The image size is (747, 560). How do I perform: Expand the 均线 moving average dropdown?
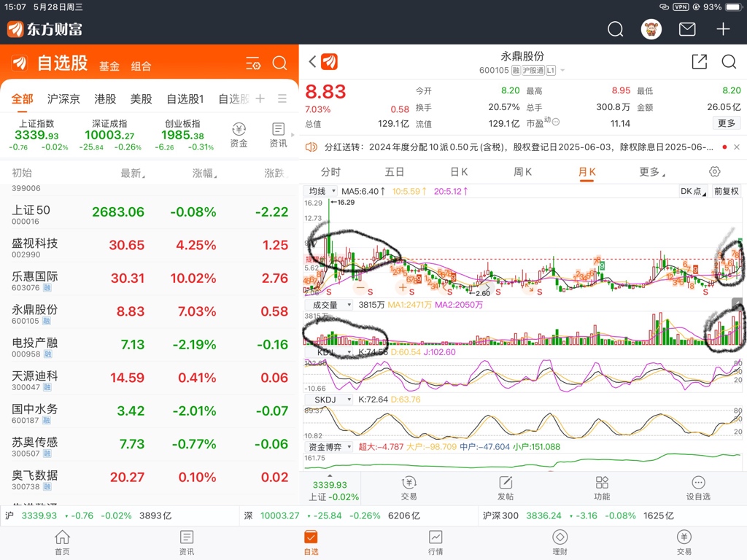pos(321,191)
